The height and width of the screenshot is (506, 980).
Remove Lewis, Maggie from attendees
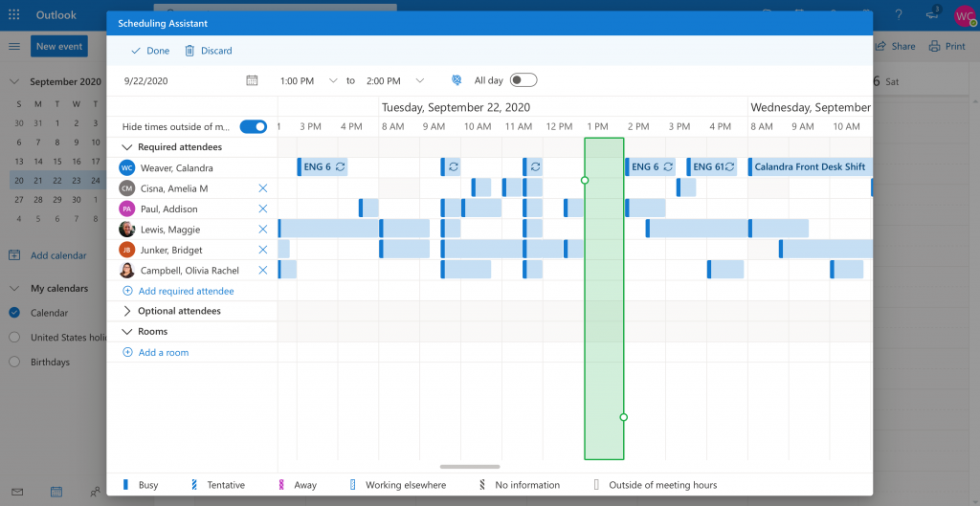click(263, 230)
